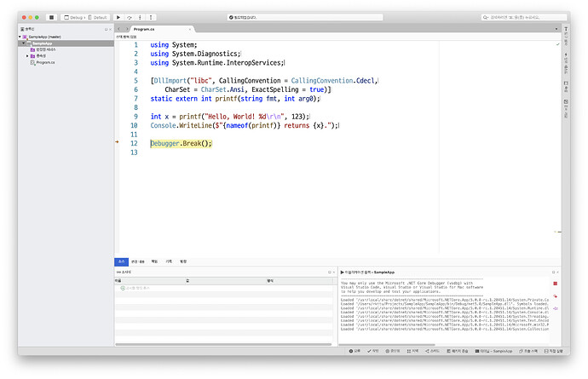Viewport: 588px width, 379px height.
Task: Open the Tasks pad from status bar
Action: click(x=373, y=351)
